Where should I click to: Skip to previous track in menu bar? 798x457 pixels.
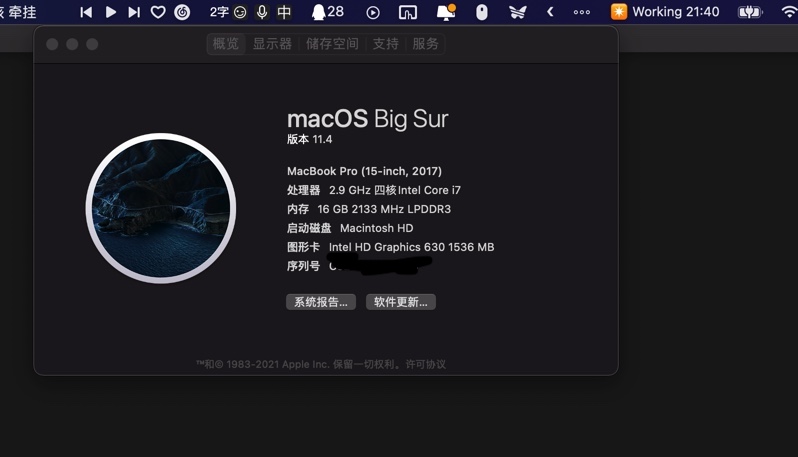point(86,12)
